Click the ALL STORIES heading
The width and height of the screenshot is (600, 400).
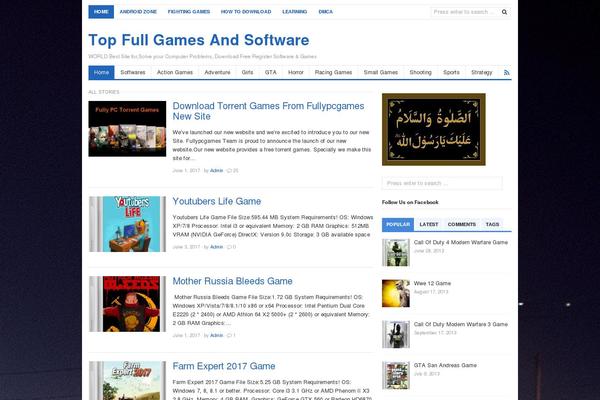pyautogui.click(x=104, y=92)
